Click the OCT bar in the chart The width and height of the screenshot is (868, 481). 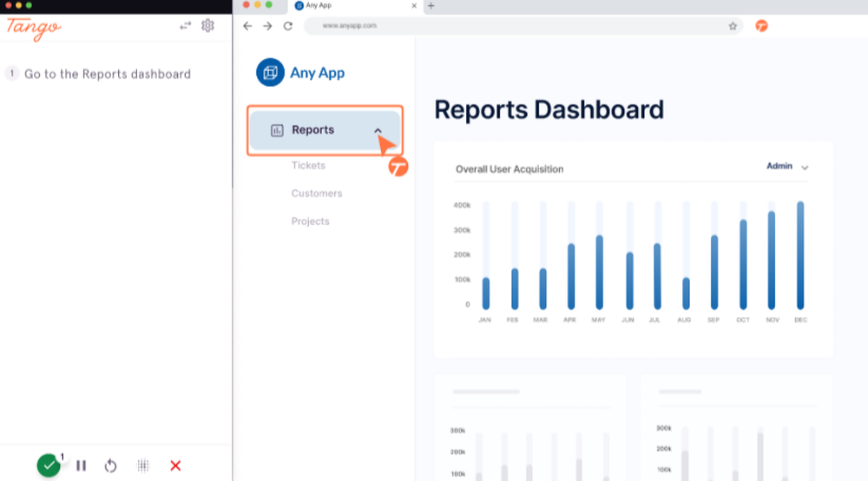coord(743,265)
